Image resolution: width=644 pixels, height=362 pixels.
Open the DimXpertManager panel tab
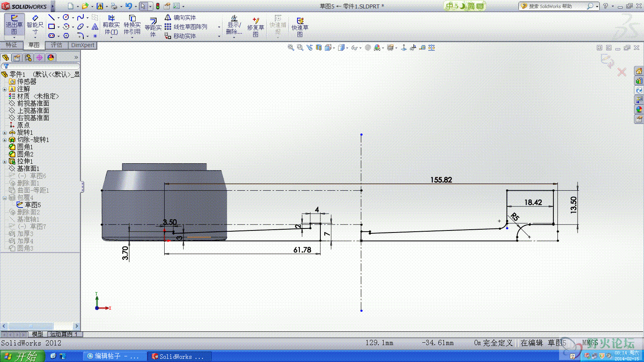pos(39,58)
